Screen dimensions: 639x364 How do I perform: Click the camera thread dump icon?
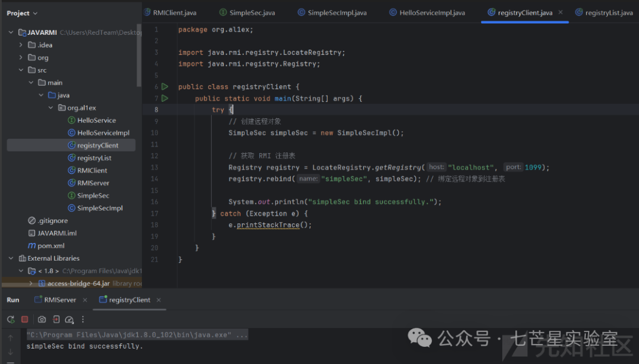click(x=42, y=320)
